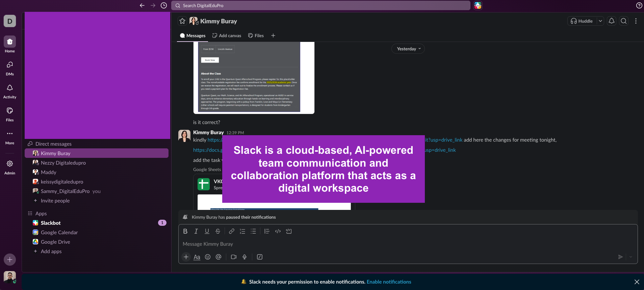The width and height of the screenshot is (644, 290).
Task: Open the Help question mark icon
Action: click(x=639, y=5)
